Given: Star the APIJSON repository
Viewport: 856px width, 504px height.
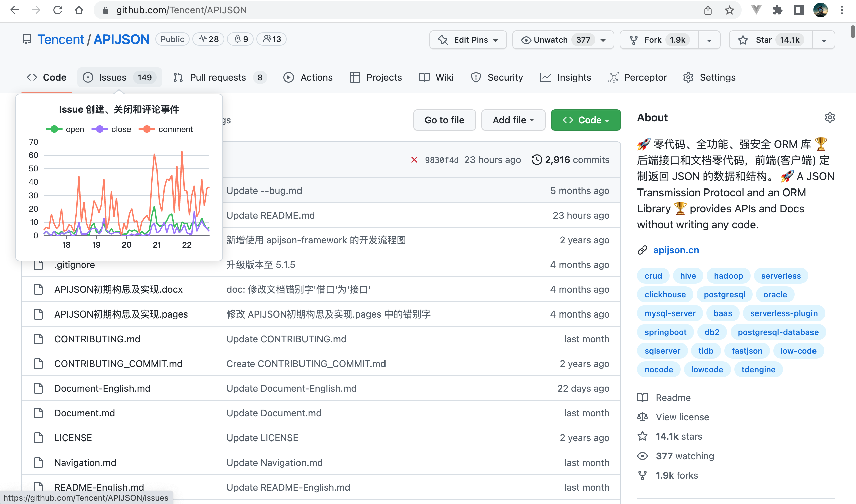Looking at the screenshot, I should point(764,40).
